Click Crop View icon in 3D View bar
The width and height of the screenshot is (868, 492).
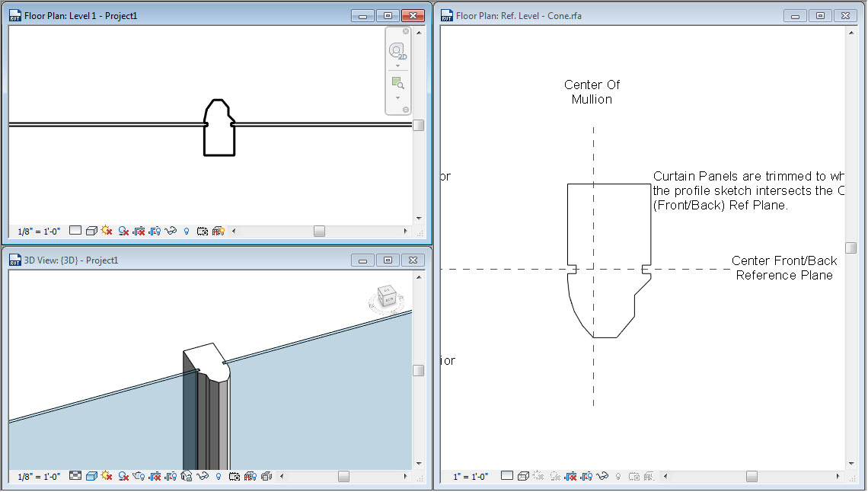pos(155,476)
